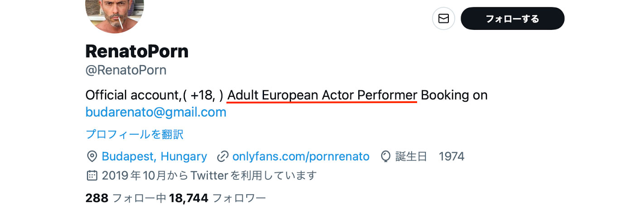
Task: Click the 2019年10月 Twitter join date text
Action: [x=209, y=175]
